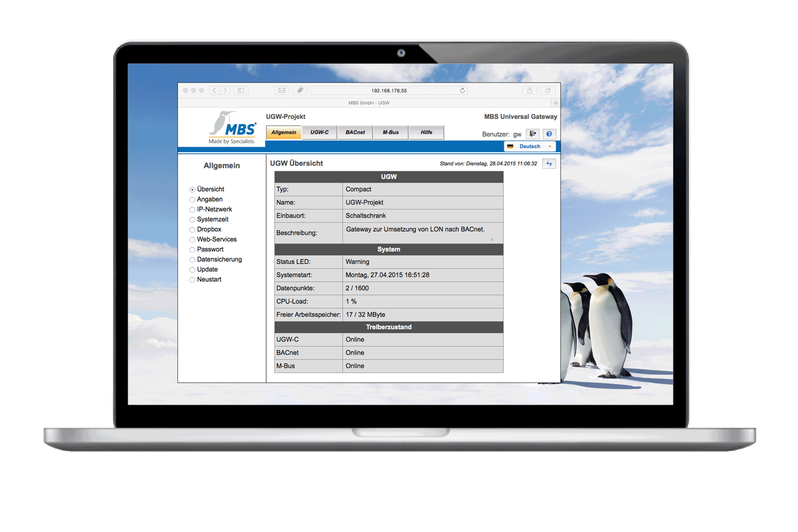Open the browser share icon
This screenshot has width=798, height=532.
530,90
